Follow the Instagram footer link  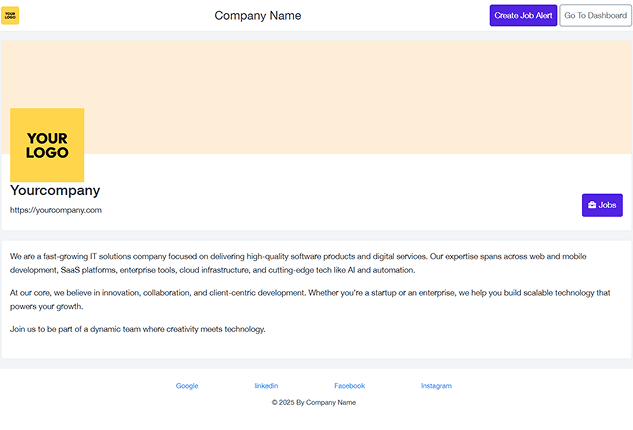click(436, 386)
